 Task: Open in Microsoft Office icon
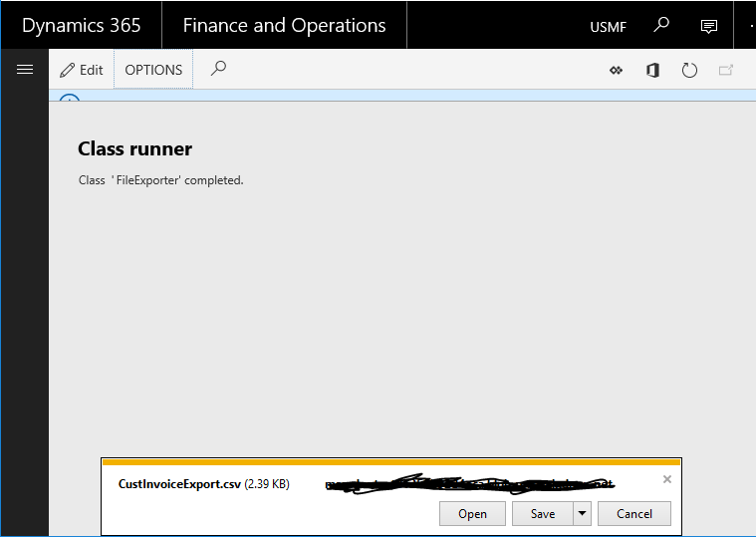click(x=652, y=70)
